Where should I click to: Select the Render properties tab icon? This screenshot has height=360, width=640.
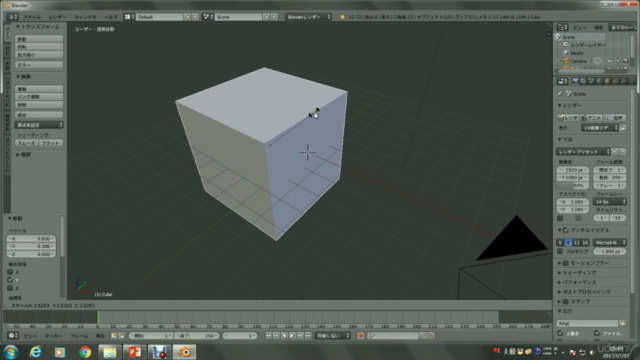pyautogui.click(x=575, y=81)
